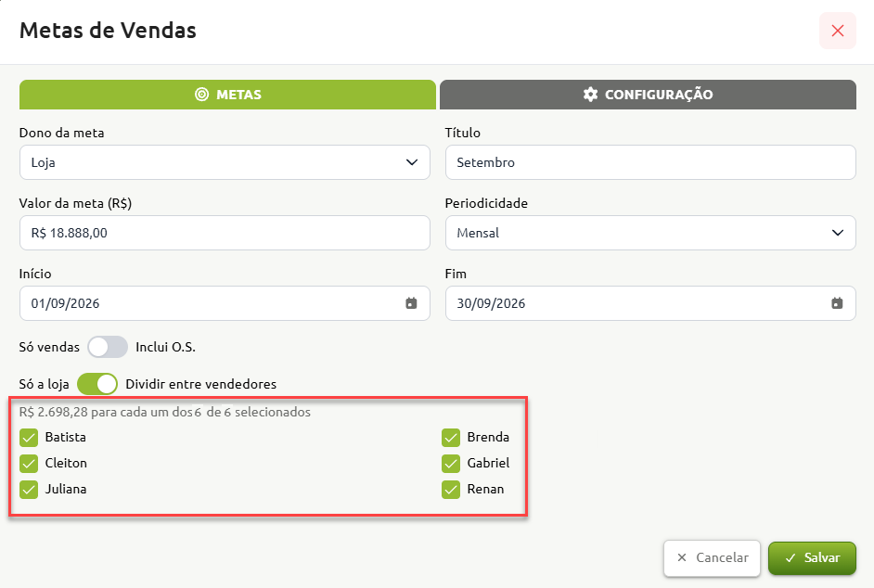Viewport: 874px width, 588px height.
Task: Edit the Valor da meta field
Action: point(225,233)
